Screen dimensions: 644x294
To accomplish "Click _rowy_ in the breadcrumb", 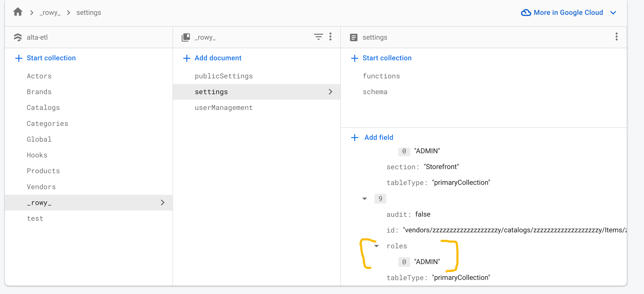I will pyautogui.click(x=50, y=13).
